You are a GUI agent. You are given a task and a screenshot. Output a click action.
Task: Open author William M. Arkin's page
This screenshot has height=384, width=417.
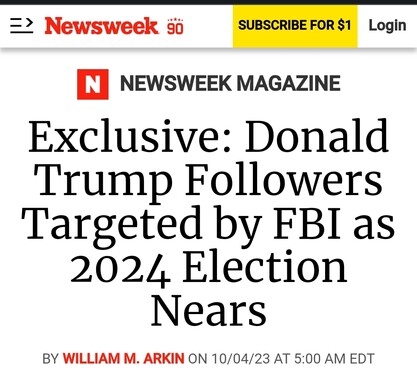(123, 359)
